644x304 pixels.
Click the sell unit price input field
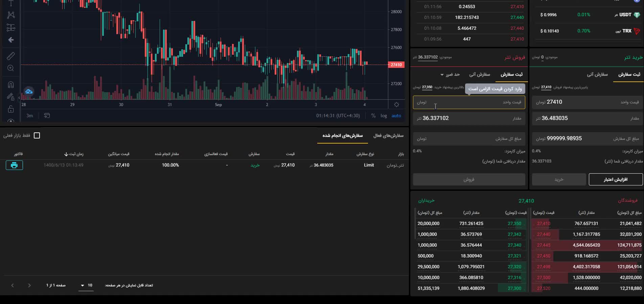[x=469, y=102]
